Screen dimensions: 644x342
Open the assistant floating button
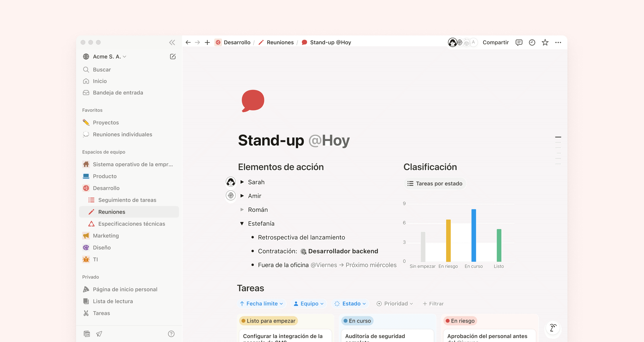[553, 328]
